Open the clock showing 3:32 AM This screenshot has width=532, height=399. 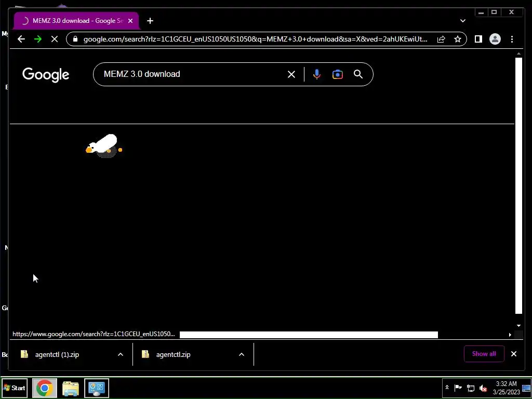tap(506, 388)
